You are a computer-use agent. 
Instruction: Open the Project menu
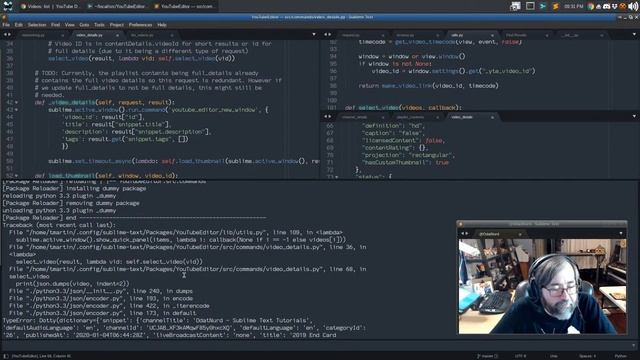116,25
